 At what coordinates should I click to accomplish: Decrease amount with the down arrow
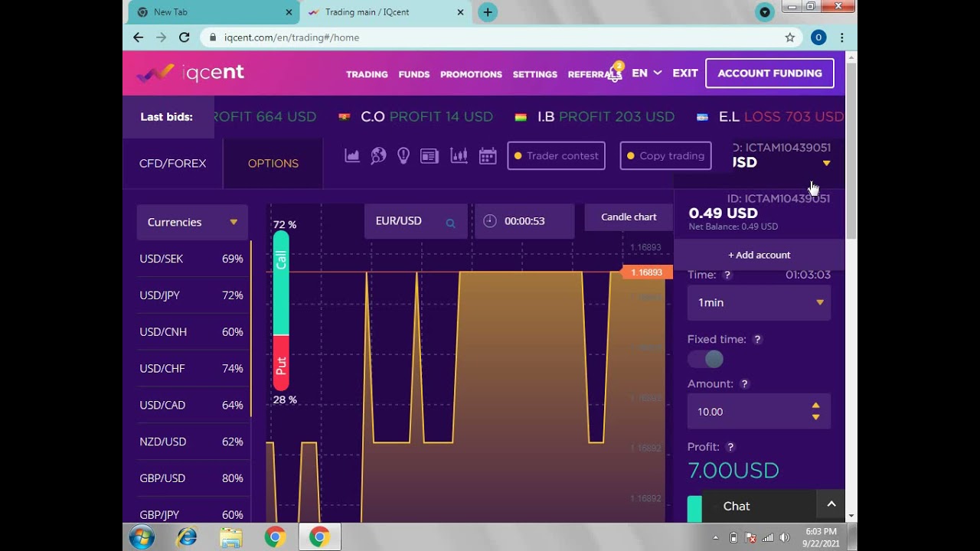click(815, 417)
